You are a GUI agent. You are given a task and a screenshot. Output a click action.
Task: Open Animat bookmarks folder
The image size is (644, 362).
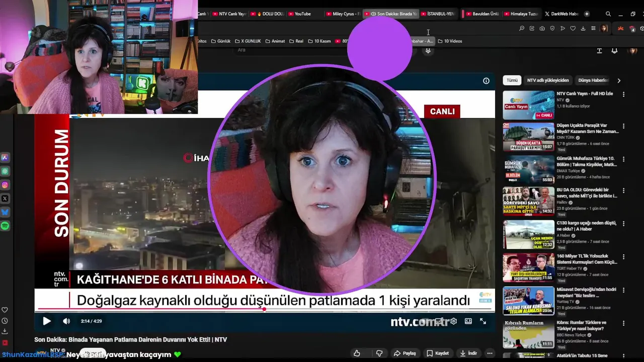click(275, 41)
